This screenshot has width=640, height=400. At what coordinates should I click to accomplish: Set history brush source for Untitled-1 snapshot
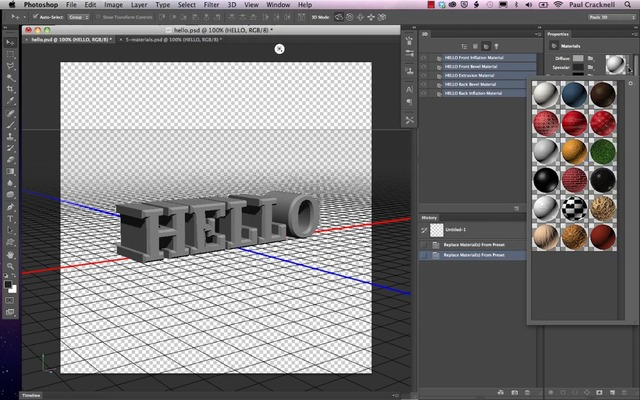(x=424, y=230)
